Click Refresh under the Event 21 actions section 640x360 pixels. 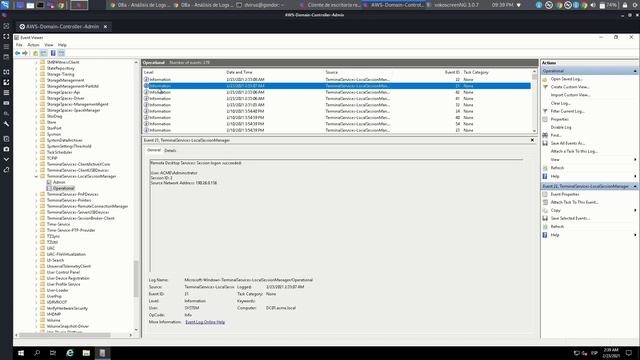(x=557, y=226)
